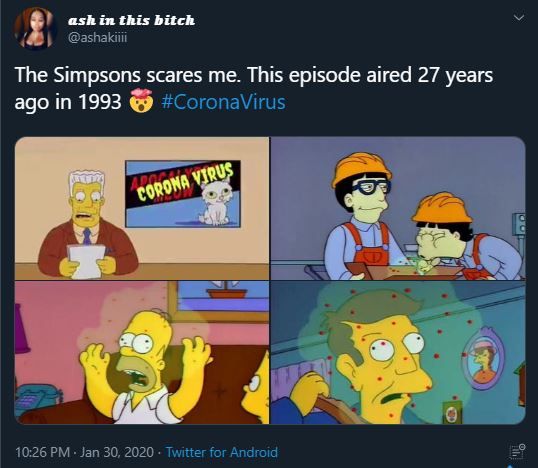Select the framed portrait in Skinner image
Image resolution: width=538 pixels, height=468 pixels.
coord(483,359)
